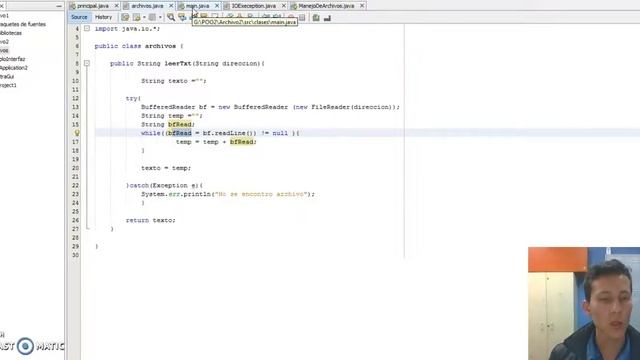640x360 pixels.
Task: Click the Find Previous Occurrence icon
Action: (182, 17)
